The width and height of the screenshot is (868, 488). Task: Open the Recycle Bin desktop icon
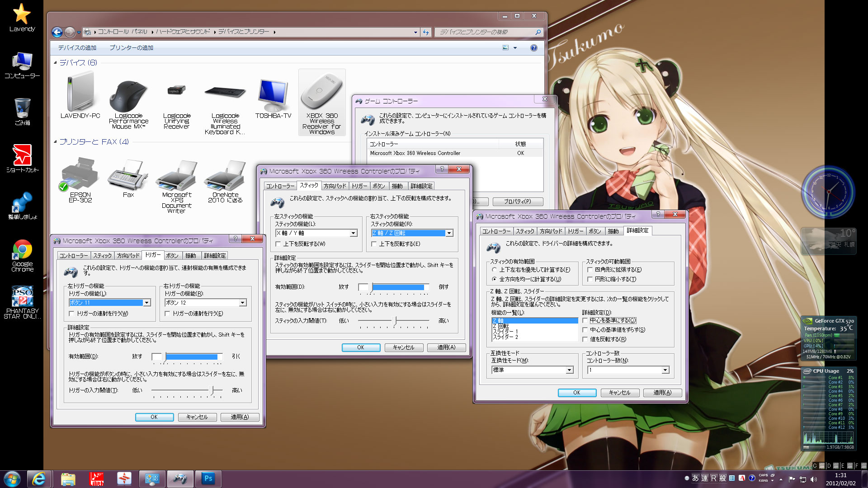point(22,112)
